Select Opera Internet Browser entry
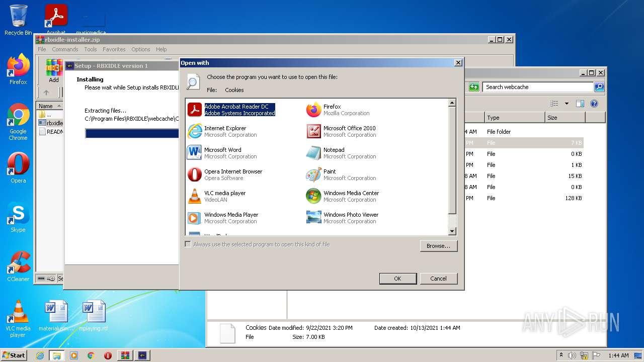The height and width of the screenshot is (362, 644). (225, 174)
